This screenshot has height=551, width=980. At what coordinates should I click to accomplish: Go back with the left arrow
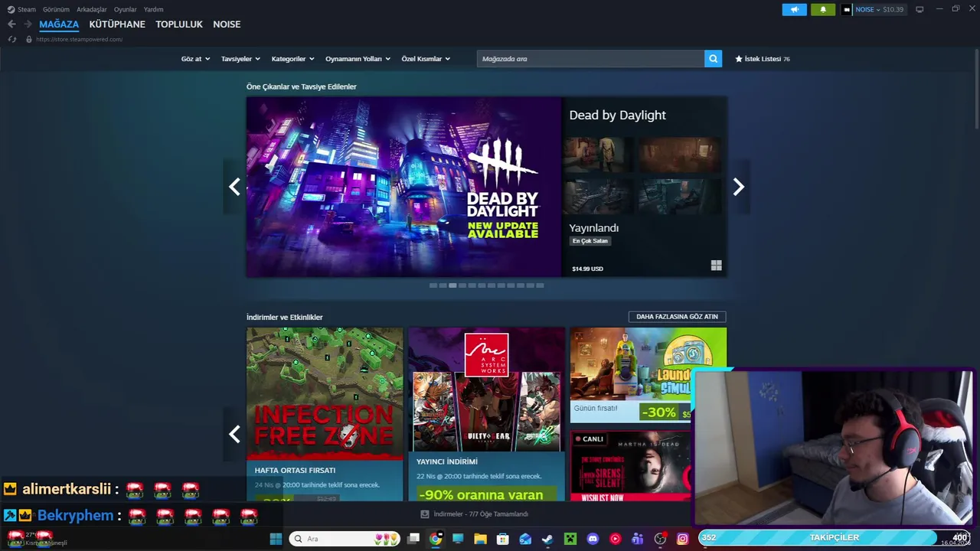coord(11,24)
